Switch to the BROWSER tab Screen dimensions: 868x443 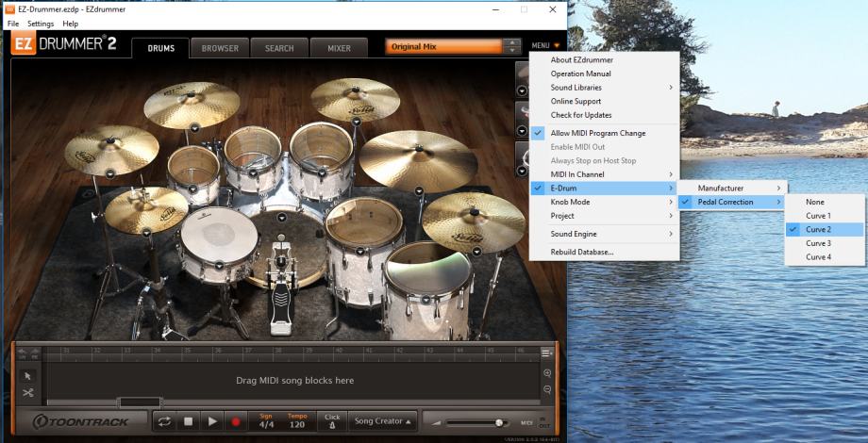(x=220, y=48)
